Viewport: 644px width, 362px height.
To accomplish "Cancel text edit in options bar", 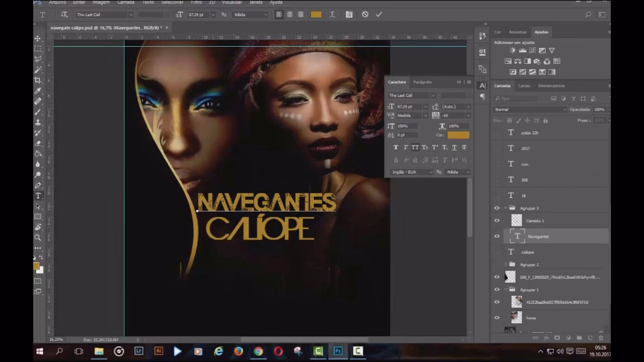I will 365,15.
